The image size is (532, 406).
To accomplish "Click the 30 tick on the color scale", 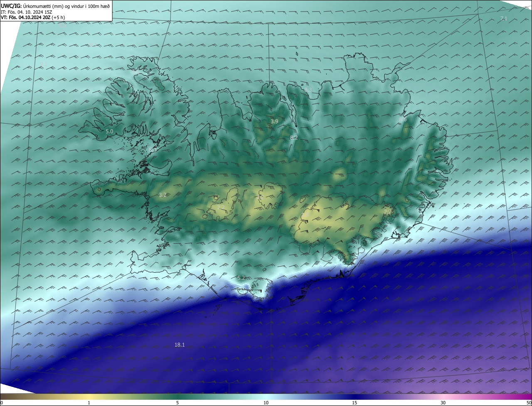I will [x=443, y=403].
